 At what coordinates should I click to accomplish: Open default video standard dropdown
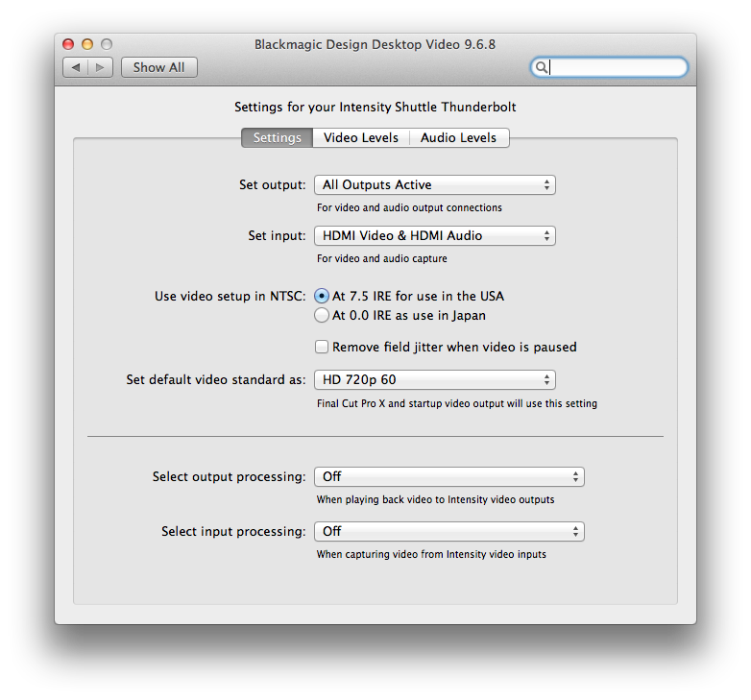coord(435,379)
